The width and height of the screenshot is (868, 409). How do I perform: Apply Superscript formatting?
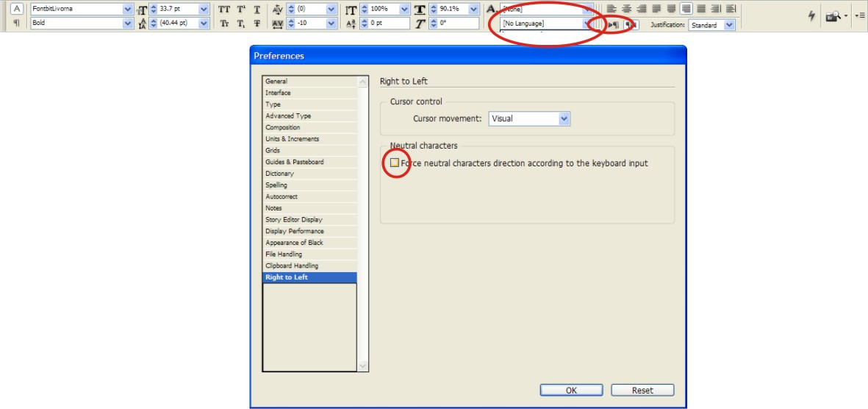pyautogui.click(x=241, y=10)
